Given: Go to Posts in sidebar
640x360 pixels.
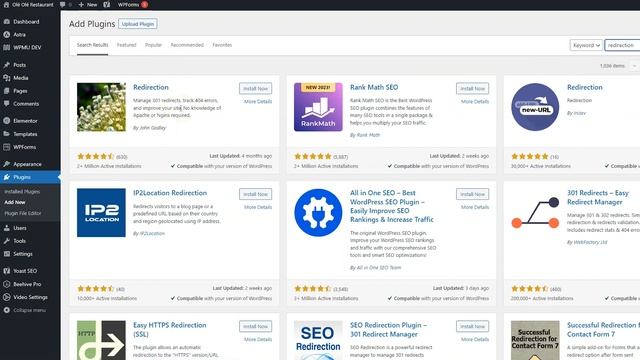Looking at the screenshot, I should click(19, 65).
